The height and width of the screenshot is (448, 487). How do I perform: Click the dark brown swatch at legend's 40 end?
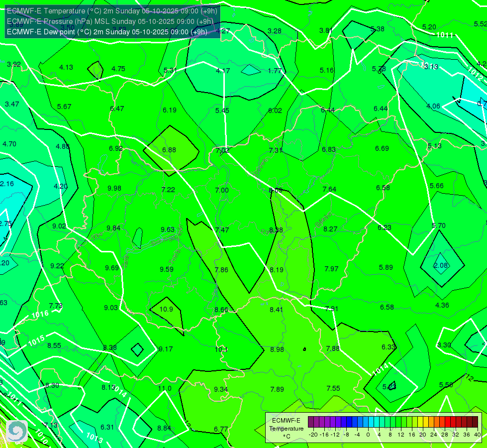(475, 422)
